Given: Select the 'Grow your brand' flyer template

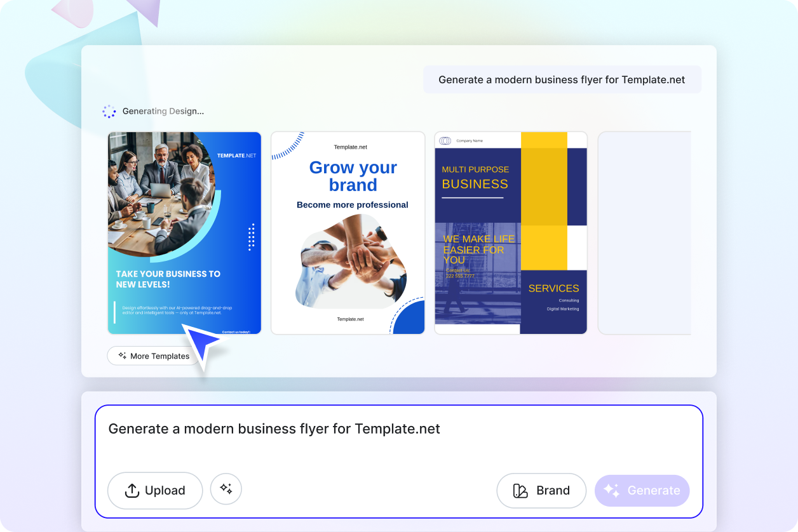Looking at the screenshot, I should pos(348,233).
